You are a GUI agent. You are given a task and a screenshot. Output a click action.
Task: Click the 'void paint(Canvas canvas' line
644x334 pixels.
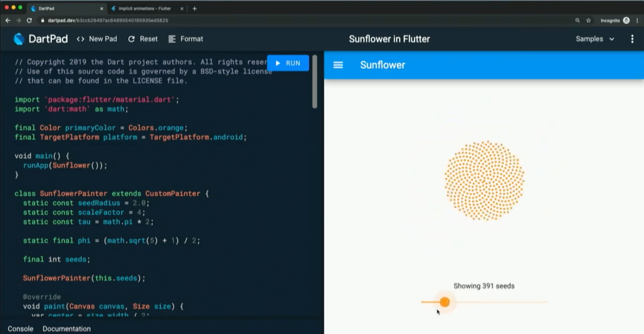click(x=103, y=306)
